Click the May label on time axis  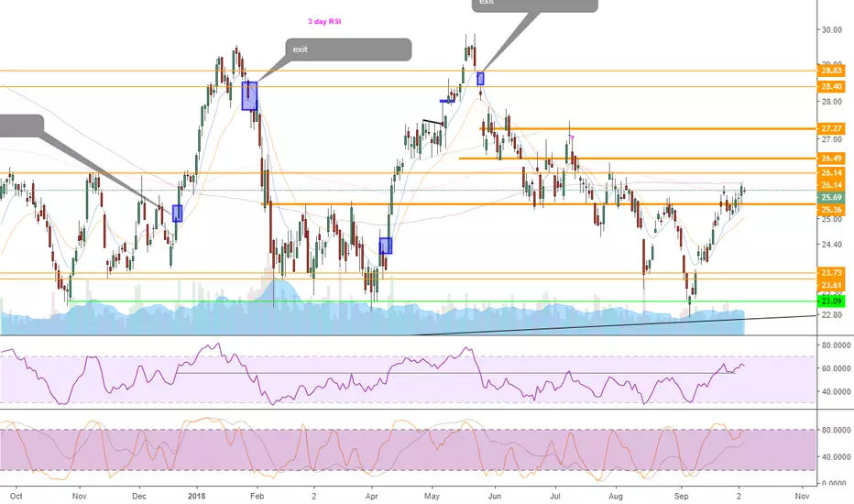tap(432, 497)
